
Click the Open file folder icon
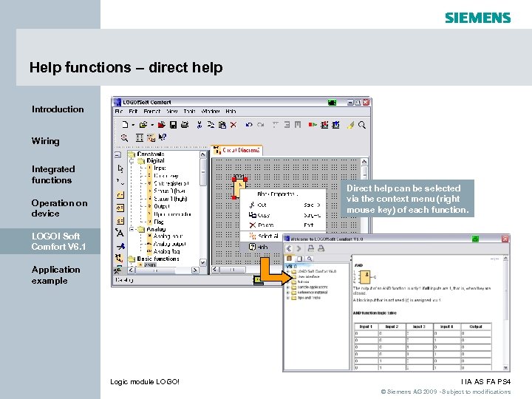point(143,125)
